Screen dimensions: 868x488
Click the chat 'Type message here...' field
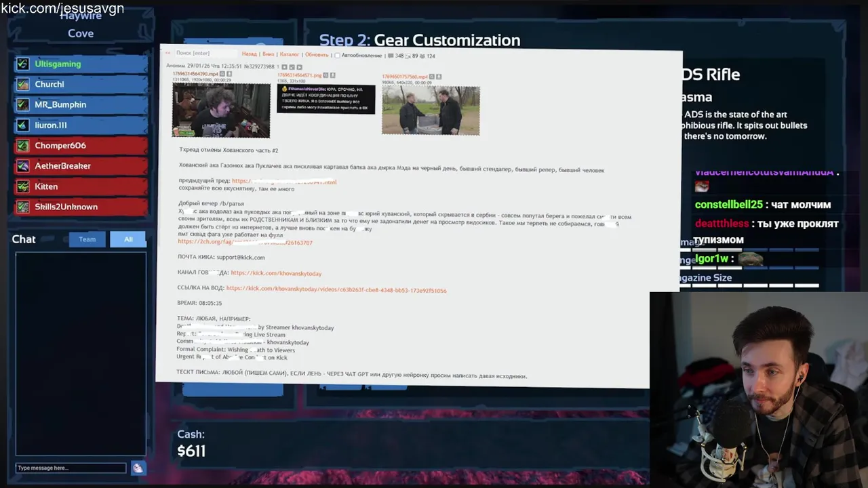71,468
